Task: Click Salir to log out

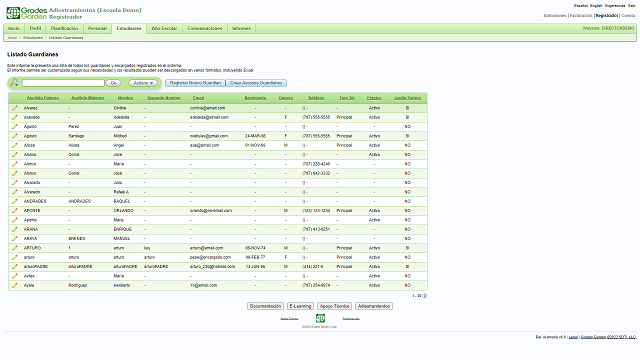Action: (x=631, y=6)
